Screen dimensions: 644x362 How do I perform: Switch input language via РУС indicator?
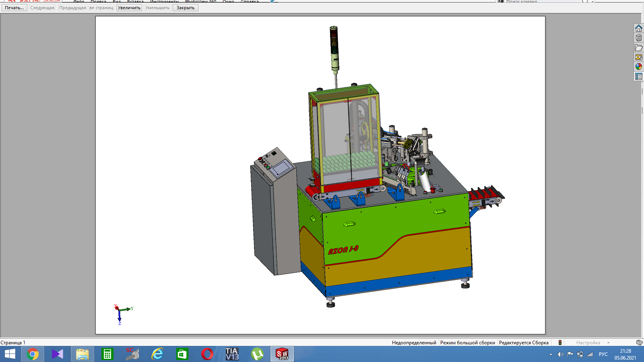click(603, 354)
